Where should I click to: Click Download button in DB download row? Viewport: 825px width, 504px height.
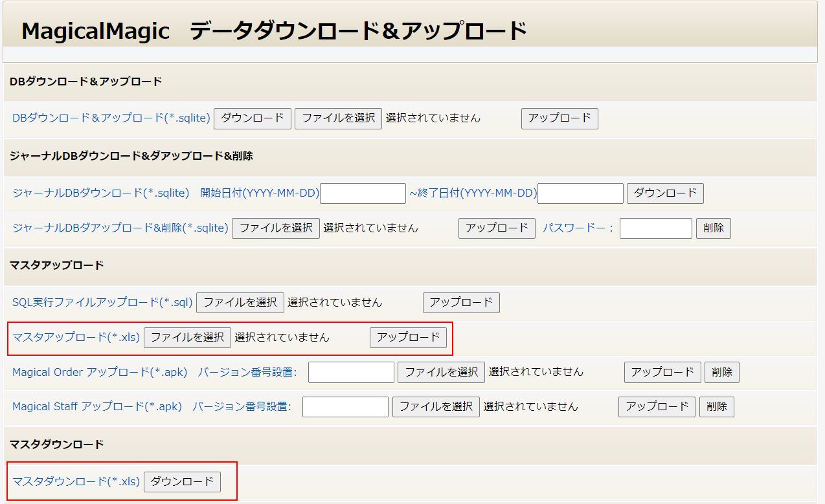point(253,118)
